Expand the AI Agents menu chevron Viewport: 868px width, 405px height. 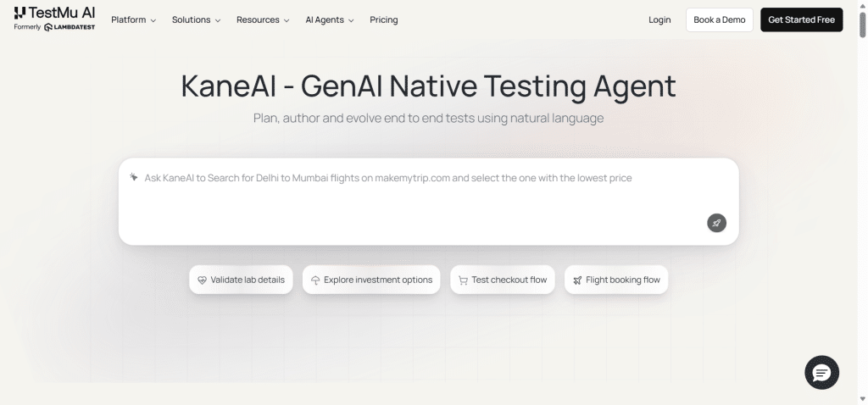351,20
